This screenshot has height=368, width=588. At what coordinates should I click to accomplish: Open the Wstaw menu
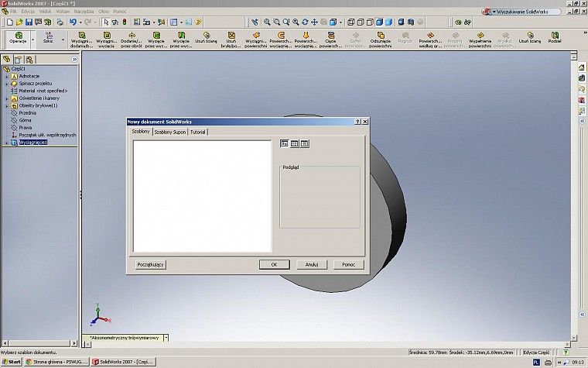pos(63,12)
